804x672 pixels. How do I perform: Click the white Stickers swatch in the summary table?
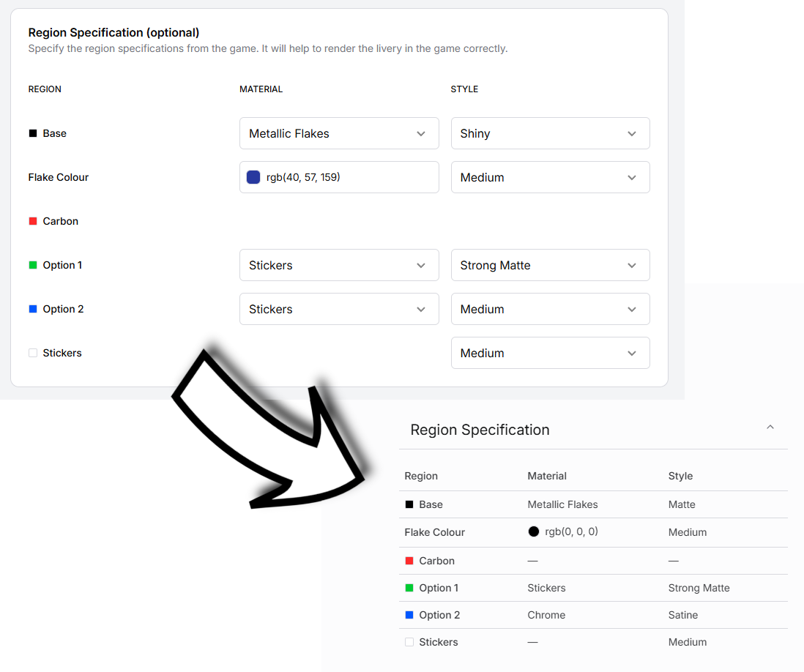coord(409,642)
